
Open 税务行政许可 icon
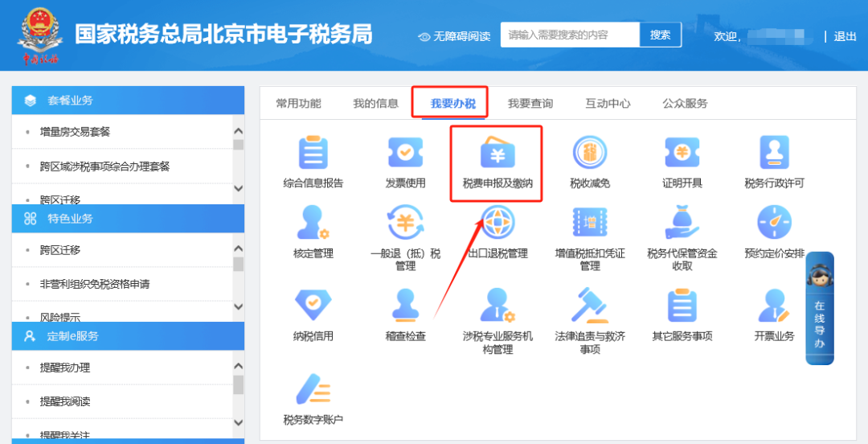point(775,153)
